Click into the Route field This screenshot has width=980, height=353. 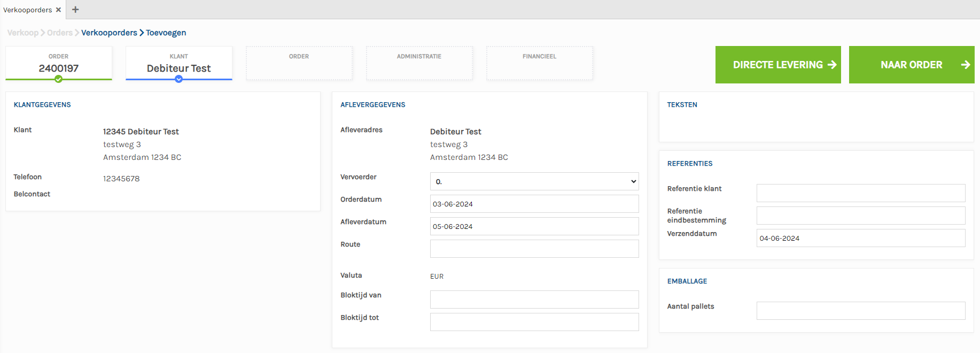point(534,249)
